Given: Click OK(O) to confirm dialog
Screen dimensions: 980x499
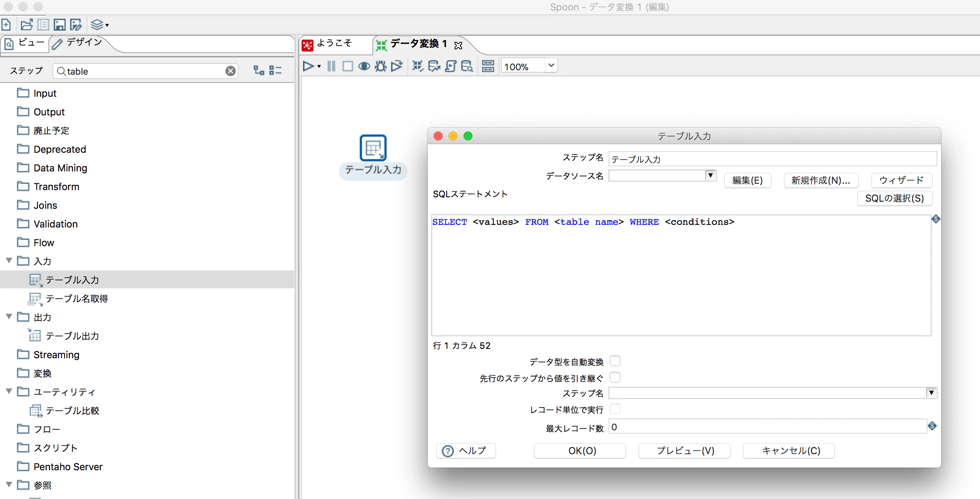Looking at the screenshot, I should 580,451.
